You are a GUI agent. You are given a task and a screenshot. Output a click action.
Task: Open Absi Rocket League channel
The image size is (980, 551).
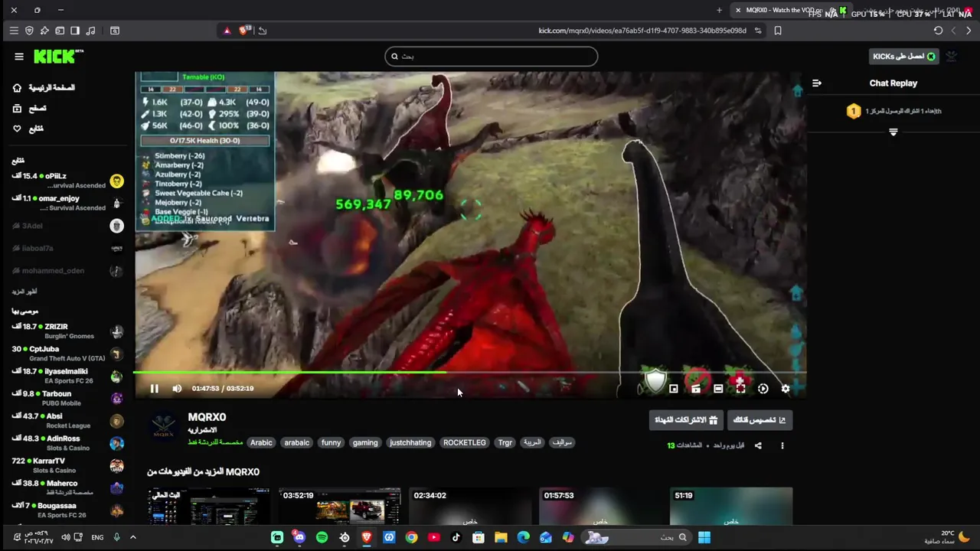pos(67,421)
